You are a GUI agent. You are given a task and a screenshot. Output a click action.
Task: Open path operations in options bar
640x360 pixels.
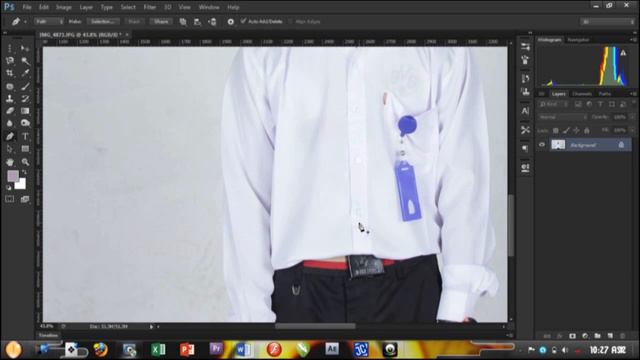click(x=183, y=22)
